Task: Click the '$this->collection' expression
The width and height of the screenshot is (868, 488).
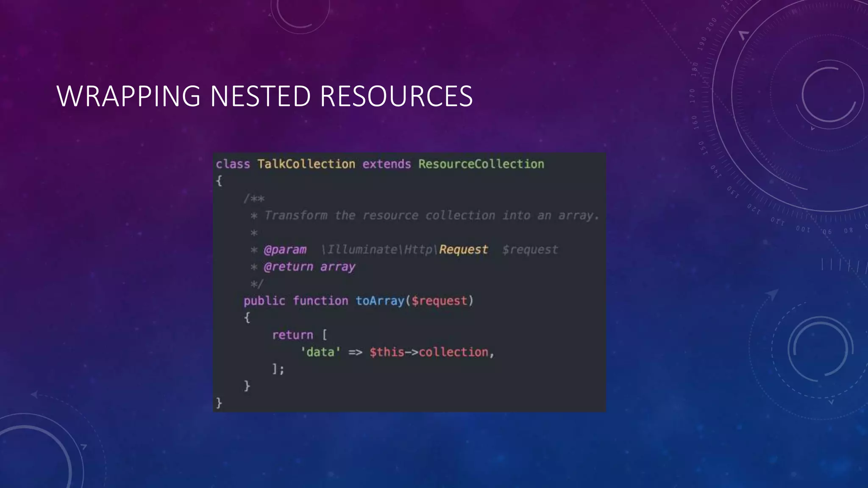Action: [x=428, y=352]
